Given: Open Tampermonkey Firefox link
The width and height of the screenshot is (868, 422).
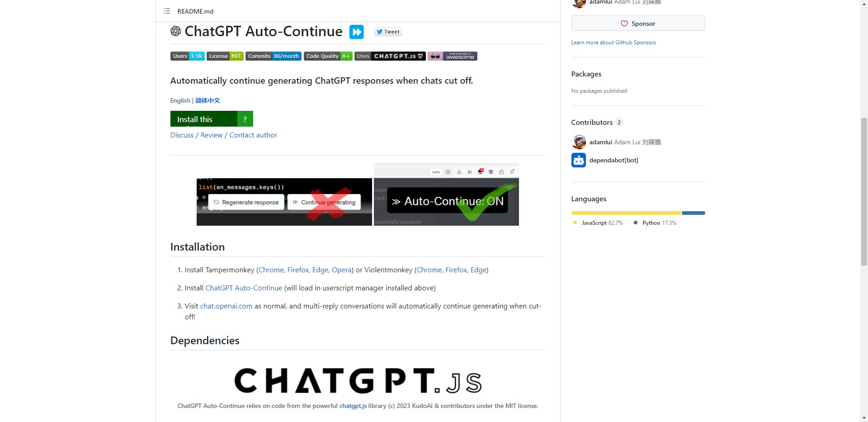Looking at the screenshot, I should point(298,270).
